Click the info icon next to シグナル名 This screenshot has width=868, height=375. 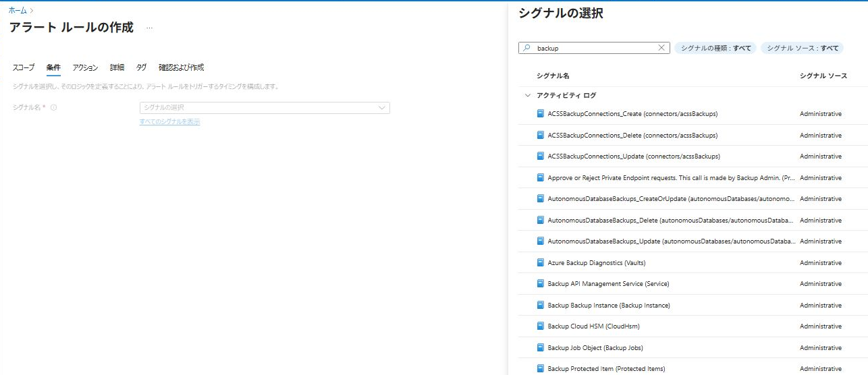(x=53, y=107)
